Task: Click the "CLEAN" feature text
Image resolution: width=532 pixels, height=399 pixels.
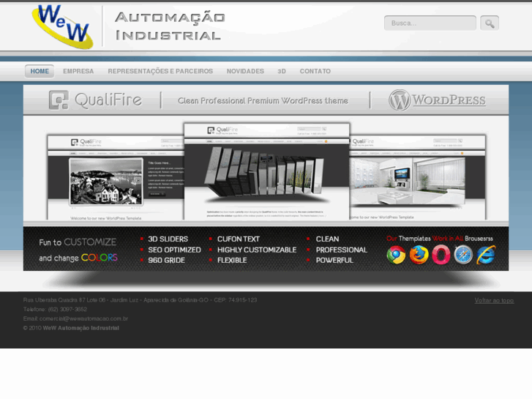Action: [x=327, y=239]
